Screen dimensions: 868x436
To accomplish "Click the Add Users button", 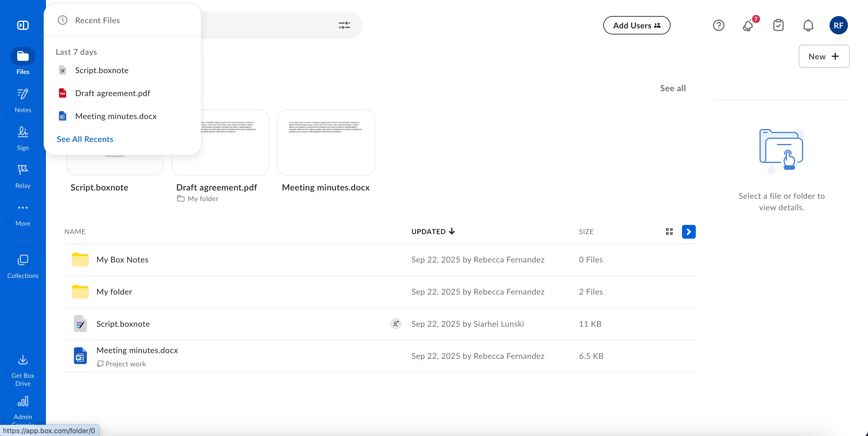I will pyautogui.click(x=636, y=25).
